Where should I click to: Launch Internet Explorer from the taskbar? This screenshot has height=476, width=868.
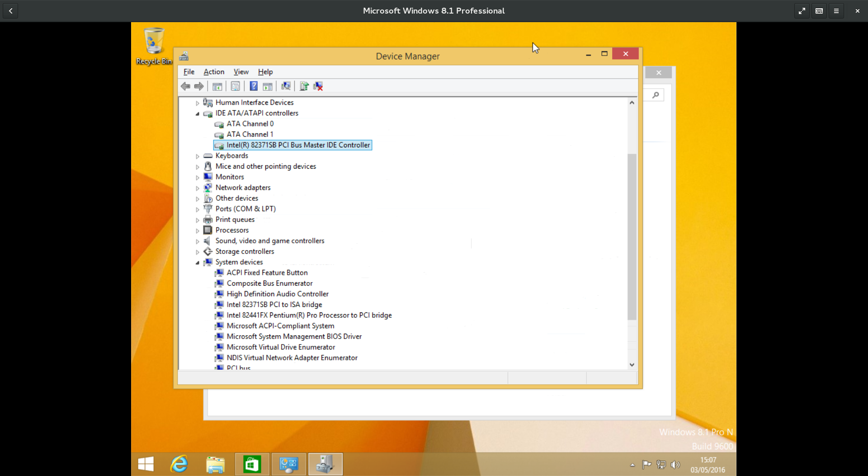[x=179, y=464]
